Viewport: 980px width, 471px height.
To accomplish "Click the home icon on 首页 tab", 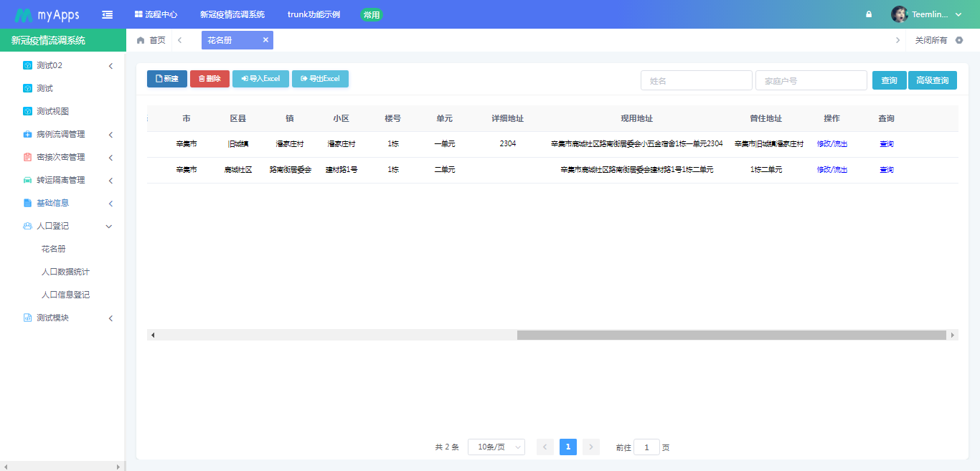I will 141,40.
